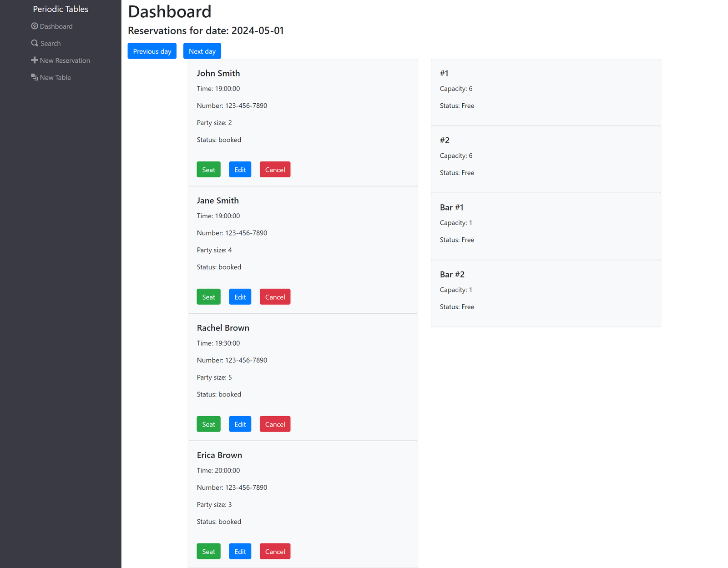The image size is (728, 568).
Task: Seat Jane Smith's party of 4
Action: [x=208, y=297]
